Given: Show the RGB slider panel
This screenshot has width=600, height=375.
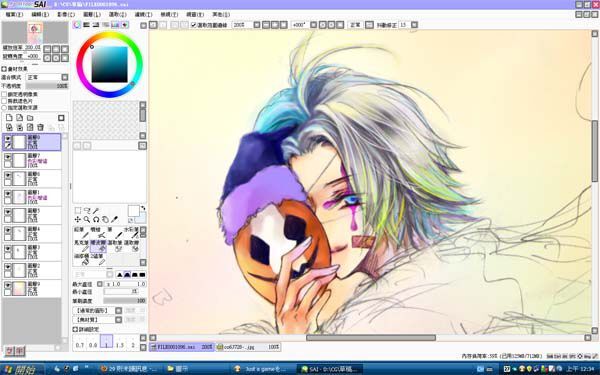Looking at the screenshot, I should tap(86, 25).
